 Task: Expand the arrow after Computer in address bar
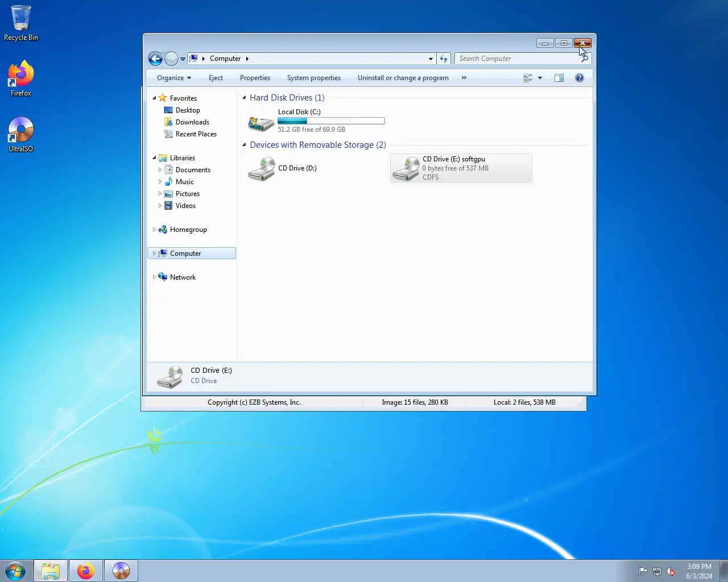(x=247, y=59)
